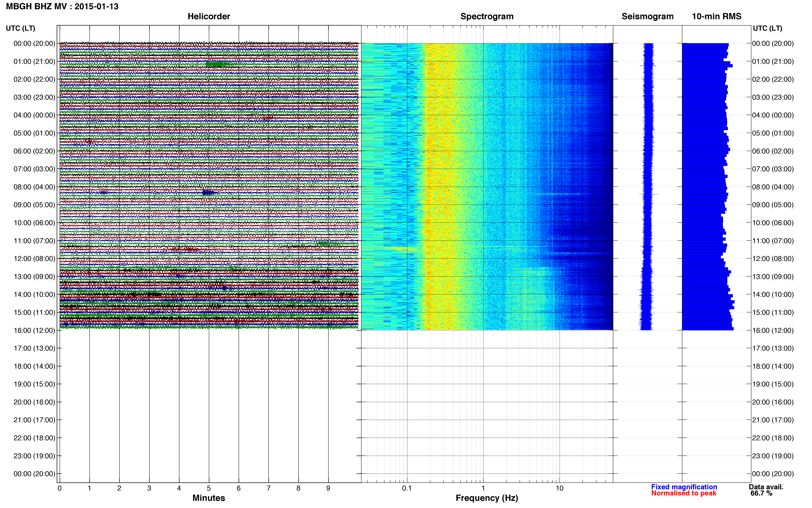Click left axis time label 22:00 (18:00)
This screenshot has height=508, width=812.
coord(34,438)
